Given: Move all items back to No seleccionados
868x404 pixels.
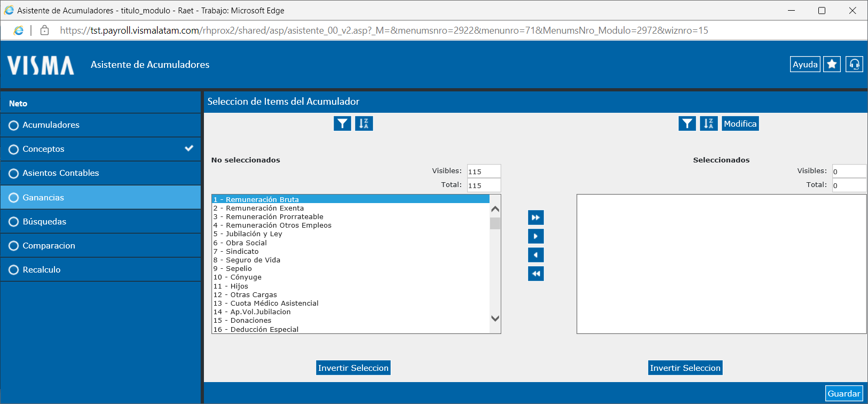Looking at the screenshot, I should tap(536, 274).
